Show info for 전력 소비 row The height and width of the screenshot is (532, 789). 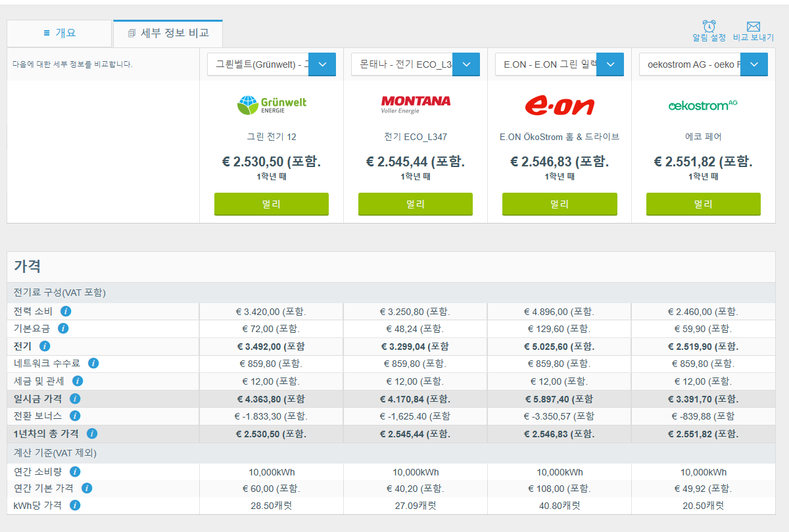66,311
